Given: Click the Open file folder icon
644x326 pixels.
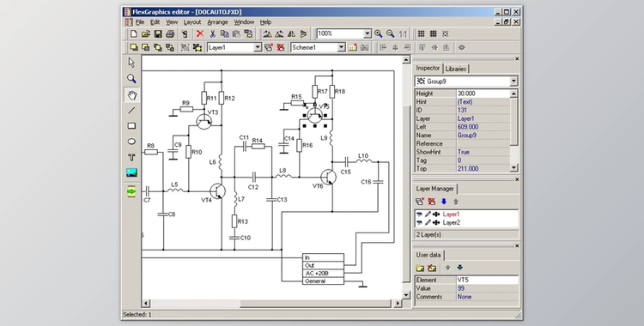Looking at the screenshot, I should click(145, 33).
